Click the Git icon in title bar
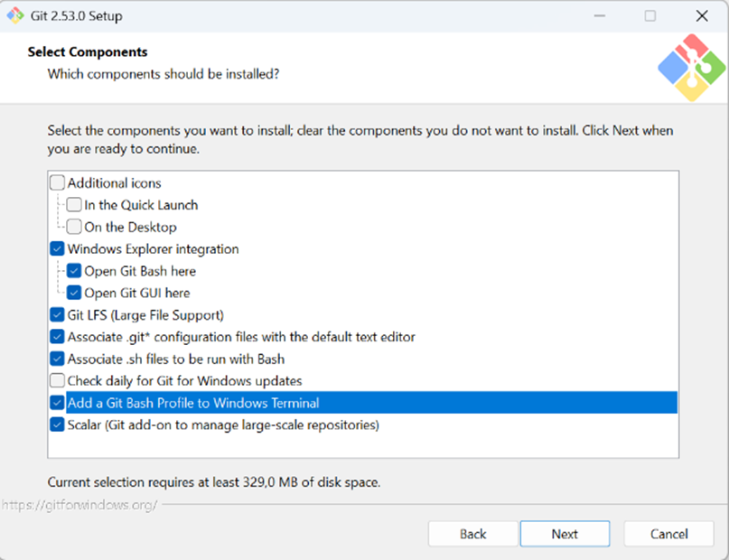Image resolution: width=729 pixels, height=560 pixels. [15, 15]
